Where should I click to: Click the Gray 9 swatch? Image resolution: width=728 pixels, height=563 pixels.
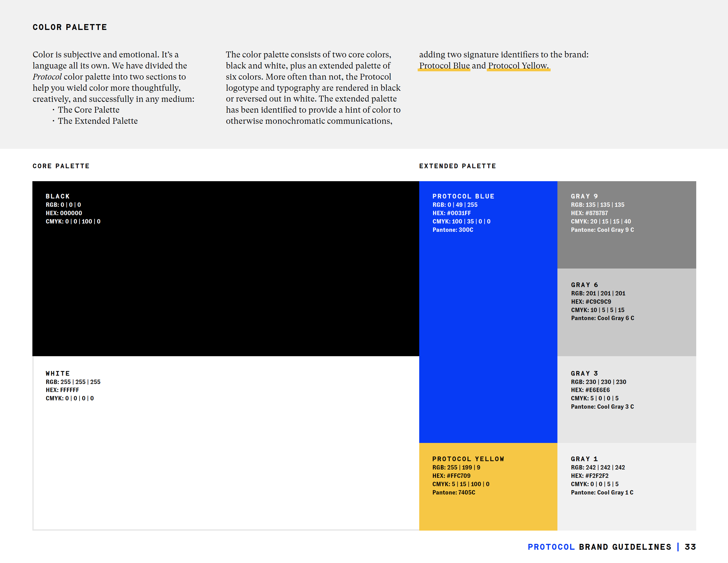pos(627,225)
